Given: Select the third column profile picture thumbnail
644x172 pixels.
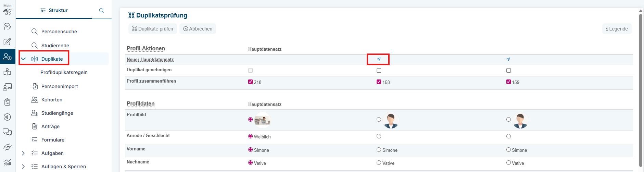Looking at the screenshot, I should [520, 121].
